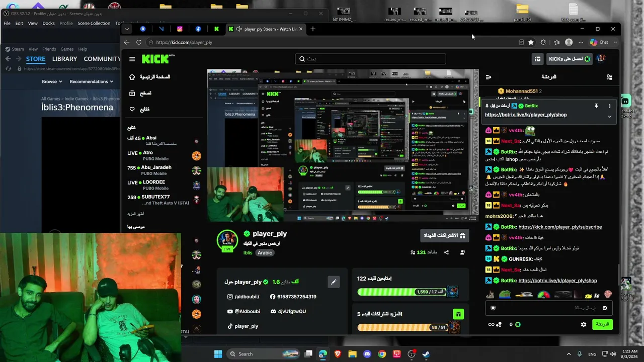Image resolution: width=644 pixels, height=362 pixels.
Task: Open browser extensions puzzle icon
Action: (x=543, y=42)
